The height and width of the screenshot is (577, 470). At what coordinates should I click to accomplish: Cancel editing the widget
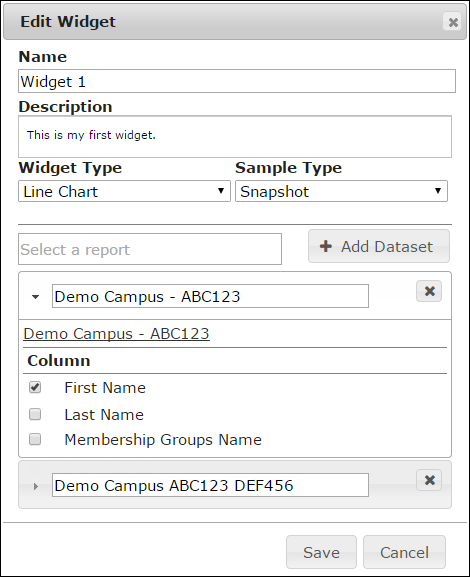[404, 552]
